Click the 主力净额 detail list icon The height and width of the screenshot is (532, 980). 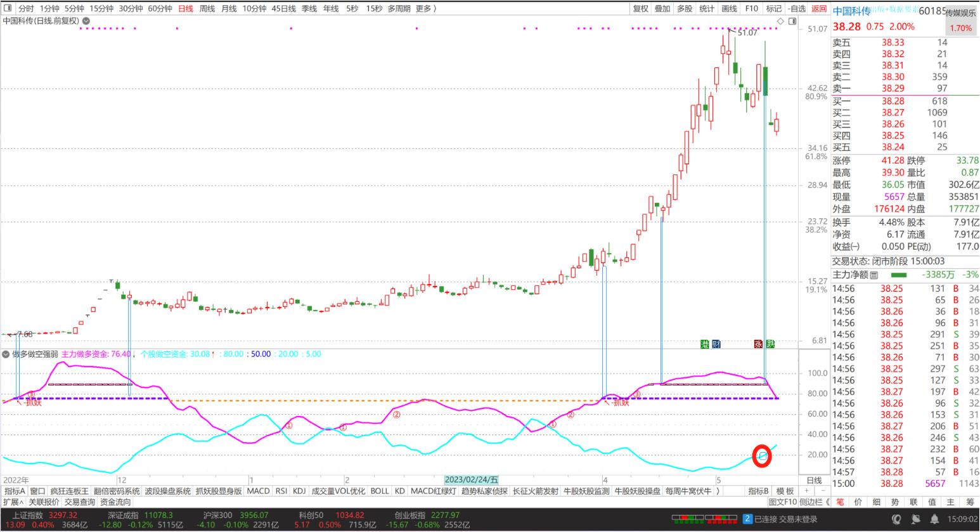click(x=874, y=275)
